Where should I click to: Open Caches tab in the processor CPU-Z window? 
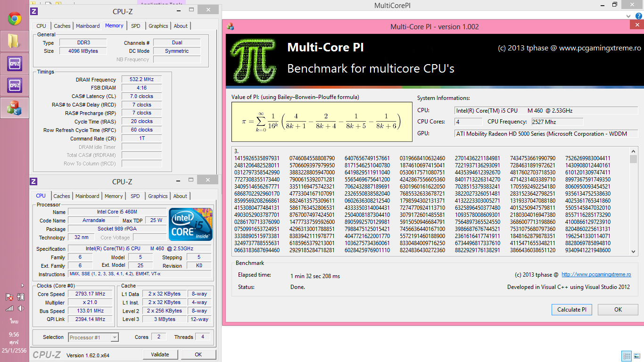tap(62, 196)
